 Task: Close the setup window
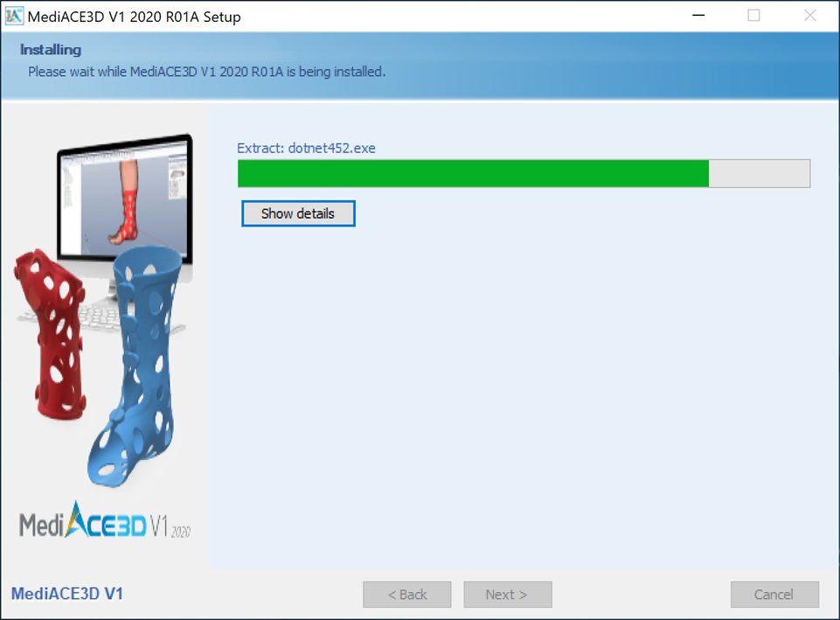tap(810, 16)
